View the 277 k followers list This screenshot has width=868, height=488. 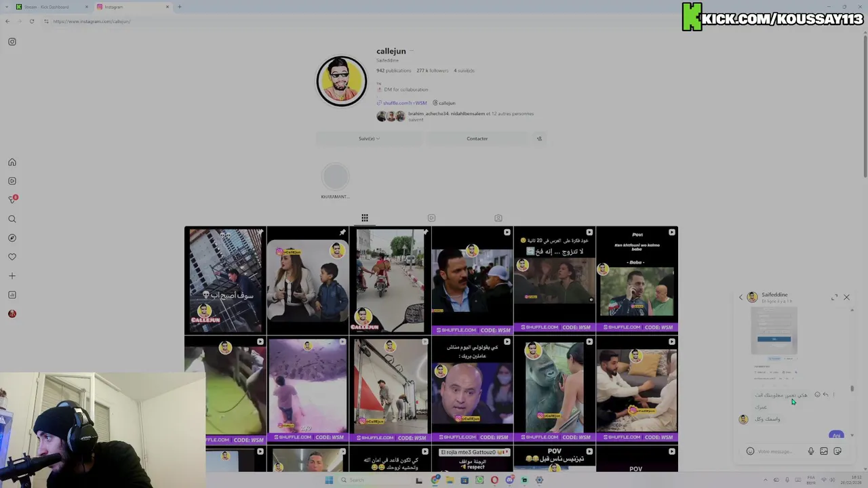click(x=433, y=70)
